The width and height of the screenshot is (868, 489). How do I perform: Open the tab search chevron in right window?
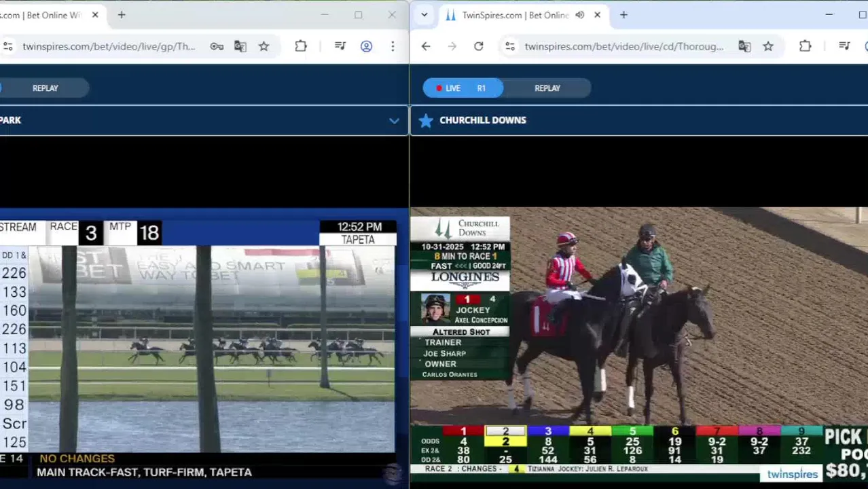pyautogui.click(x=424, y=15)
